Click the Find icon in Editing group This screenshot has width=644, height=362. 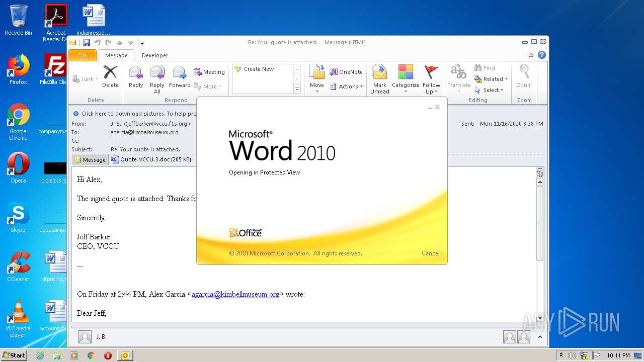tap(485, 68)
